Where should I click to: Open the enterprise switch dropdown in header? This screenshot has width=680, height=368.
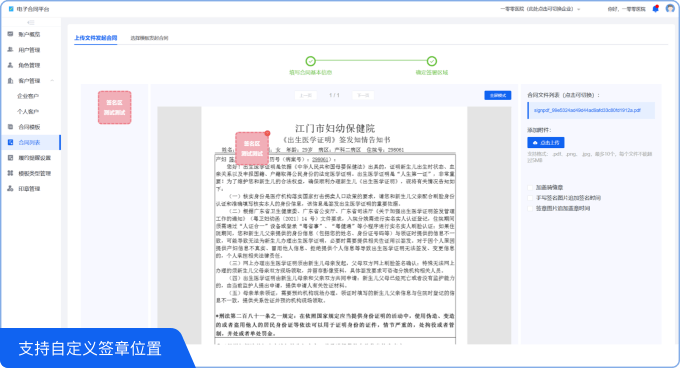540,9
